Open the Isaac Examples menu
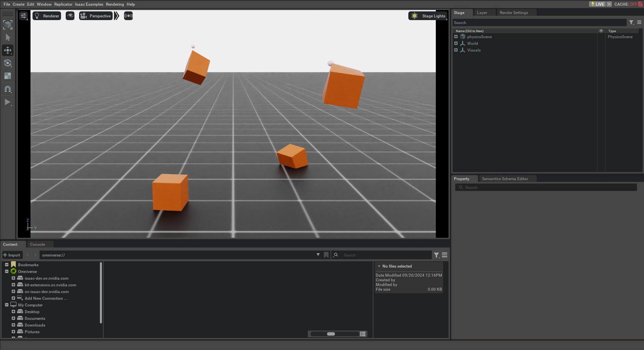The width and height of the screenshot is (644, 350). [89, 4]
